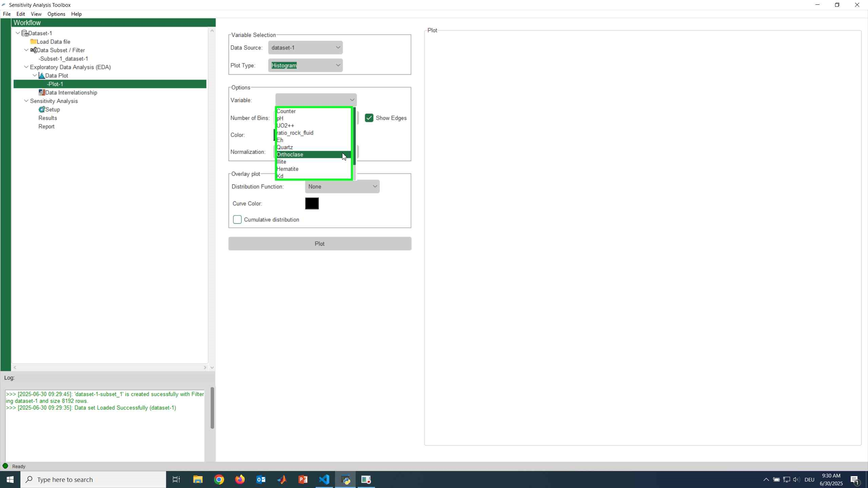The image size is (868, 488).
Task: Open the Data Source dropdown
Action: [x=305, y=48]
